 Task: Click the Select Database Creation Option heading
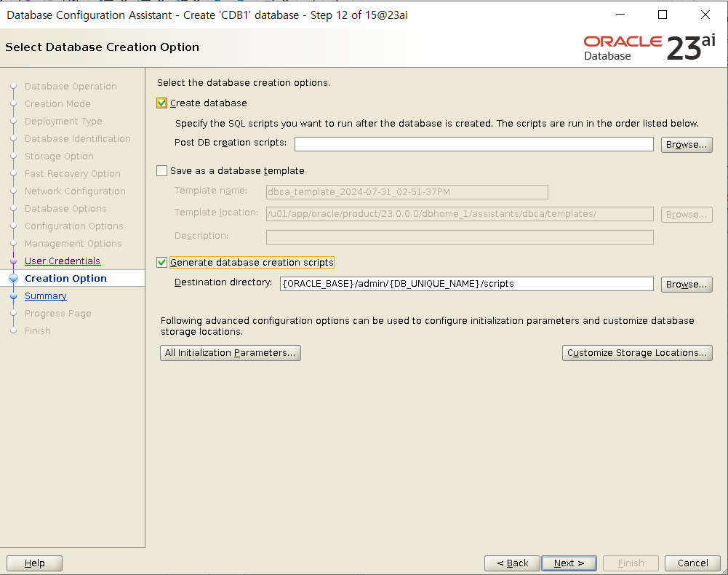pyautogui.click(x=102, y=47)
